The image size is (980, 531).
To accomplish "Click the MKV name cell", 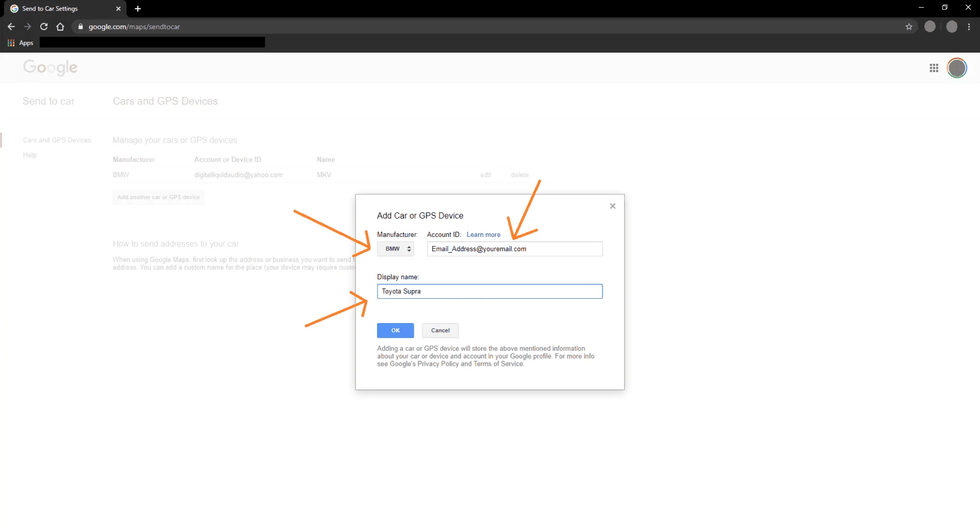I will [x=324, y=175].
